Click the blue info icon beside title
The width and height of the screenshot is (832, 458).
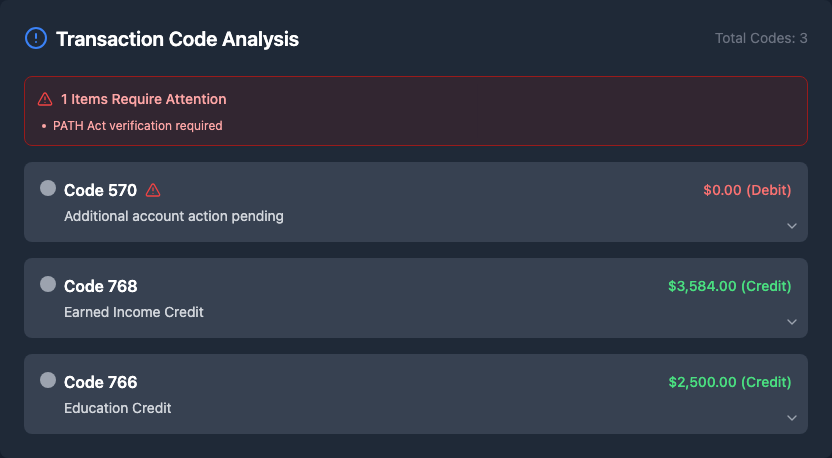[x=35, y=39]
